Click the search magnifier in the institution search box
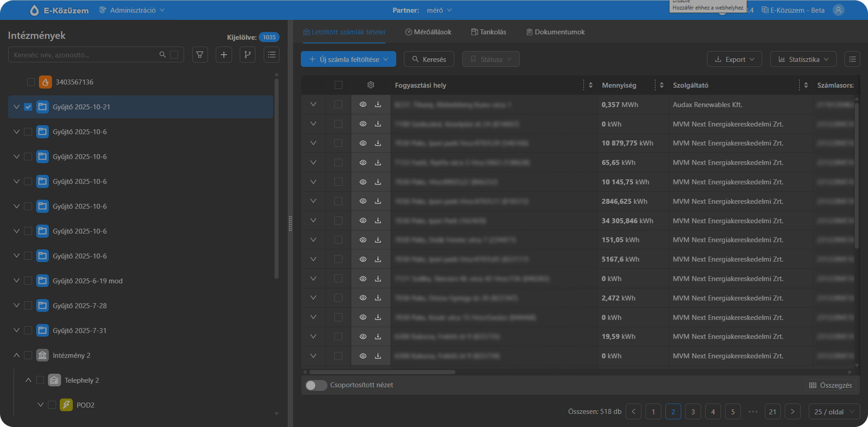 (x=162, y=55)
